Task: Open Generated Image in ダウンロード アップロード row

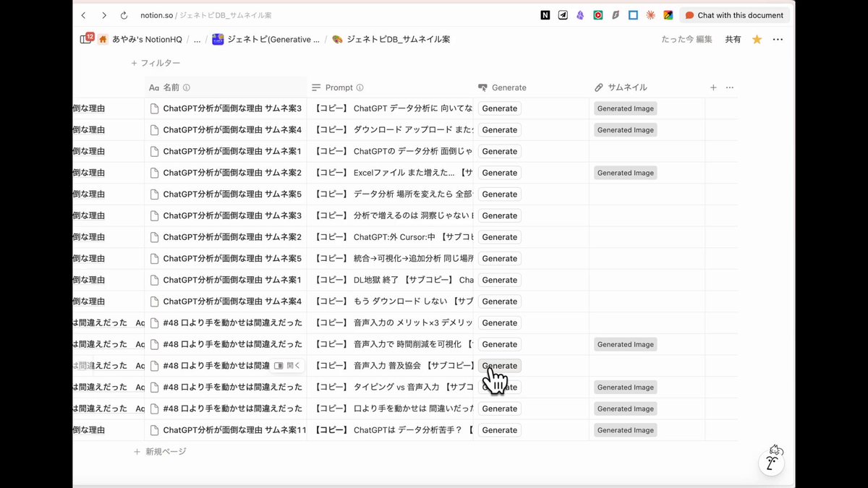Action: click(x=626, y=130)
